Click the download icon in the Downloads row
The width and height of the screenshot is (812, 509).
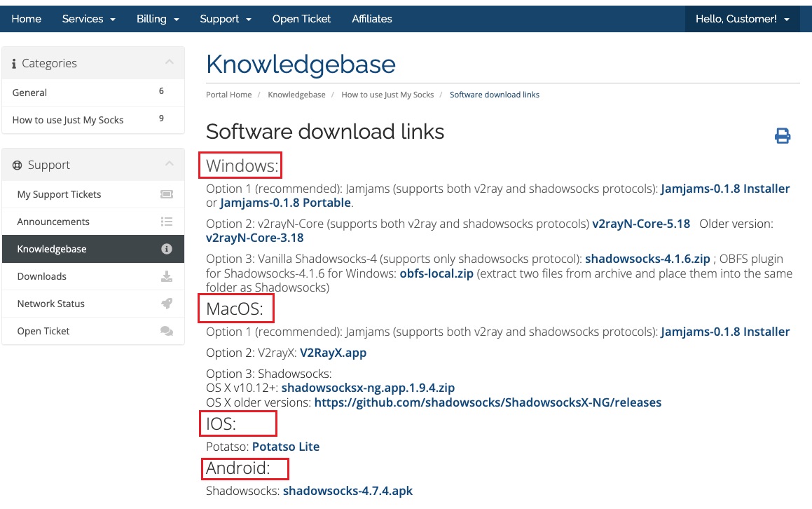[x=166, y=276]
